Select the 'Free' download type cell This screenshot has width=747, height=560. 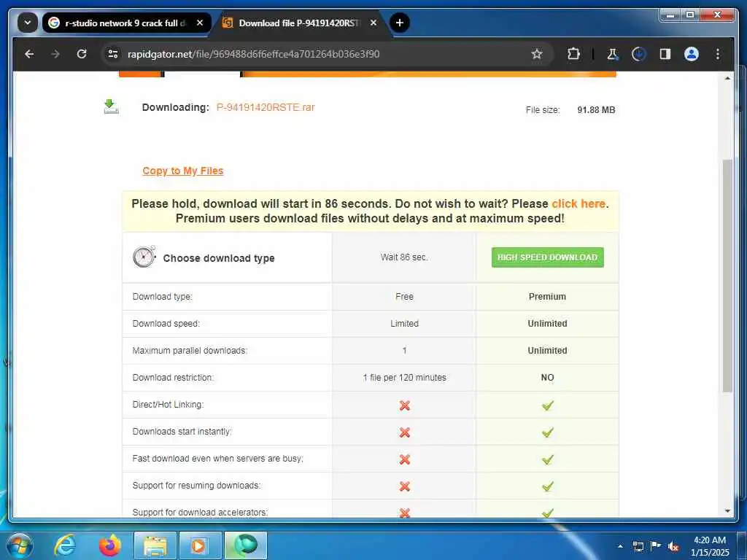coord(404,296)
